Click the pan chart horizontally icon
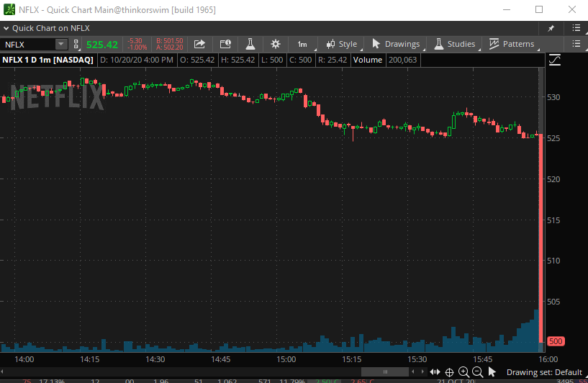 click(x=435, y=372)
